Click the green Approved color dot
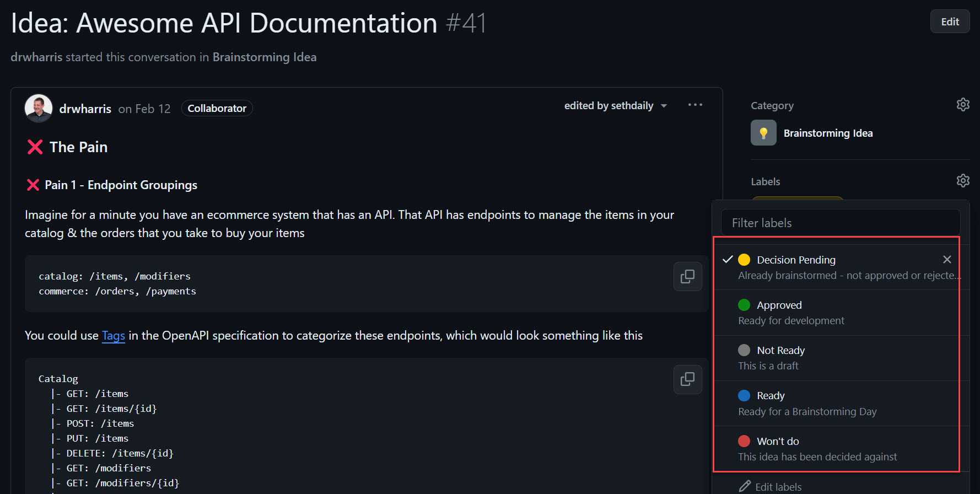 pyautogui.click(x=744, y=305)
